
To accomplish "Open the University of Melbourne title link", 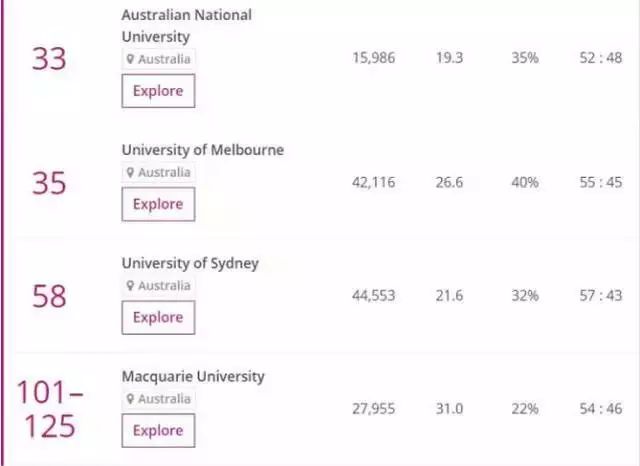I will [x=203, y=150].
